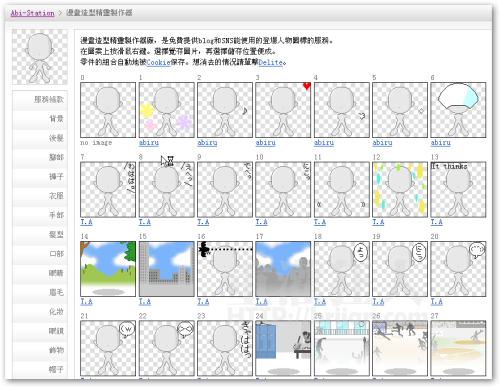Open the T.A link under thumbnail 14
This screenshot has height=387, width=500.
click(x=86, y=302)
